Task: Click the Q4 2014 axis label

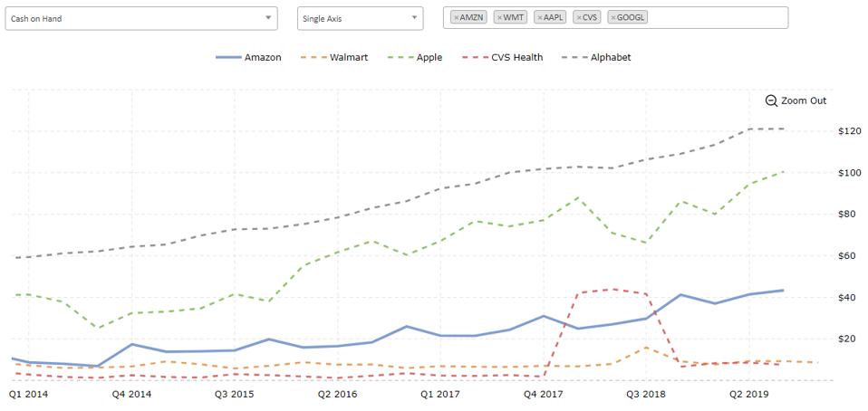Action: click(x=131, y=395)
